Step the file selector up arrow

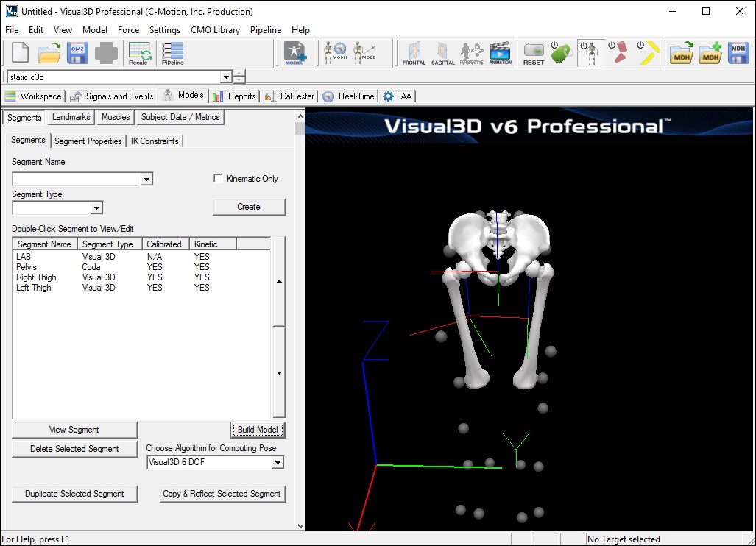click(240, 74)
